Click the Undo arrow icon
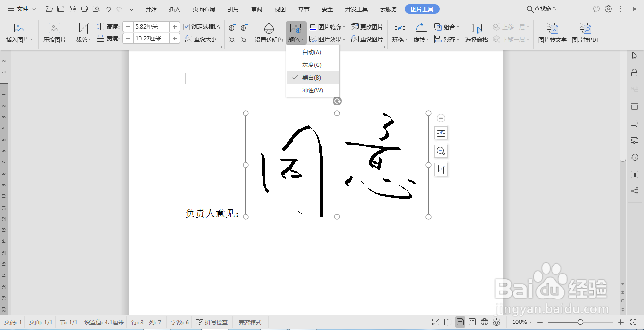Screen dimensions: 644x331 click(108, 9)
